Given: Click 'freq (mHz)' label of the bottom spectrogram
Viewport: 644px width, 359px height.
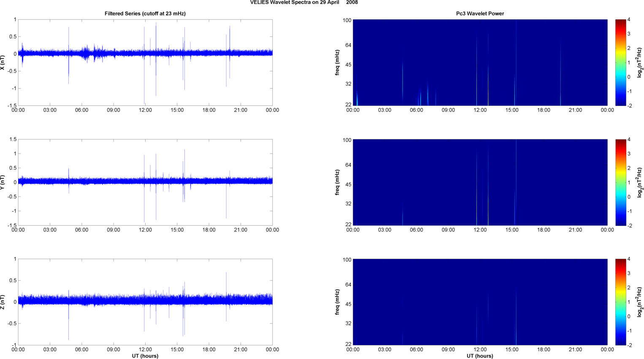Looking at the screenshot, I should [338, 302].
